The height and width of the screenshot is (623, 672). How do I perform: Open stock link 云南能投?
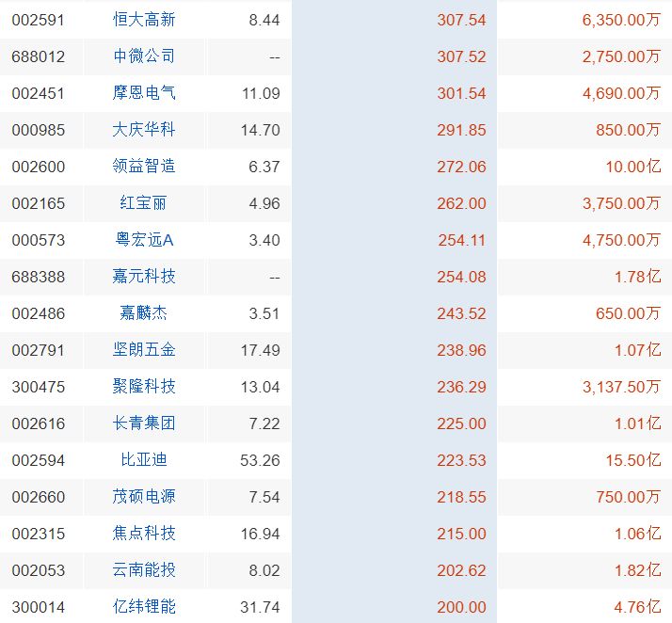tap(144, 570)
